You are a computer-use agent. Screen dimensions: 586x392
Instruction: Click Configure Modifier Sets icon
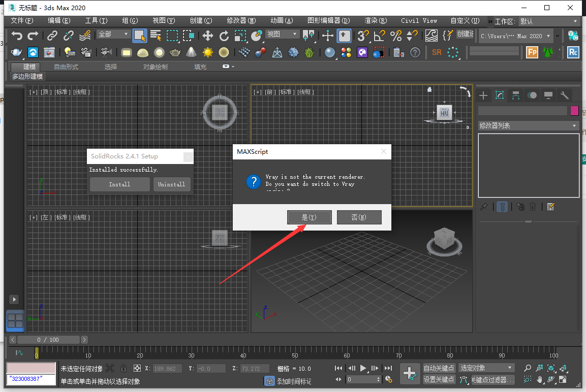click(x=550, y=207)
